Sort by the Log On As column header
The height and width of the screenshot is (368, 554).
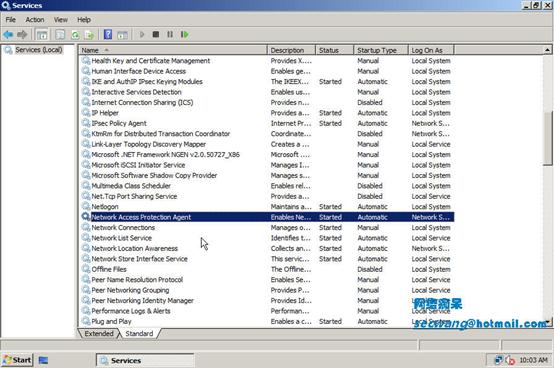[x=431, y=50]
